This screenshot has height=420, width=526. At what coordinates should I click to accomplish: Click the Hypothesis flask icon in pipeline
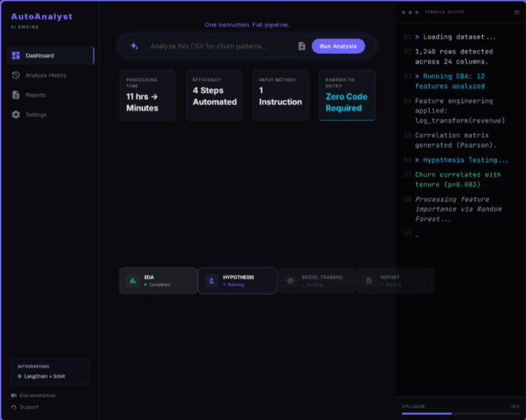point(212,281)
